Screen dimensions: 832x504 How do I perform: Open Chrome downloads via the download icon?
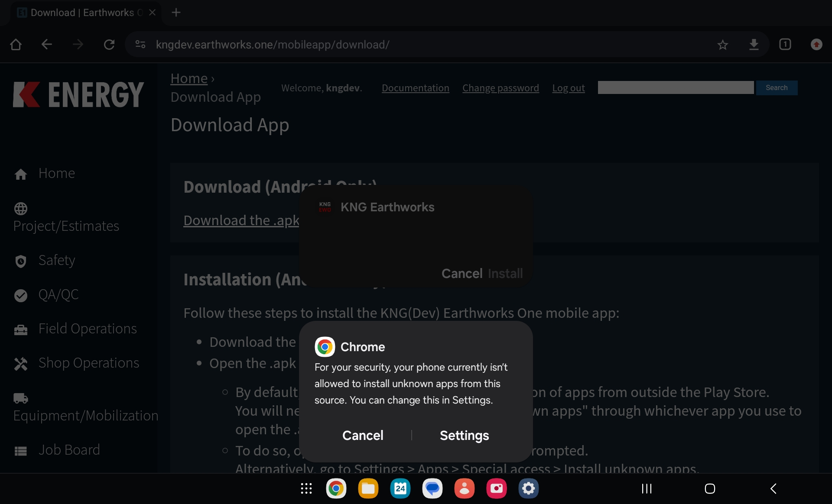(754, 45)
